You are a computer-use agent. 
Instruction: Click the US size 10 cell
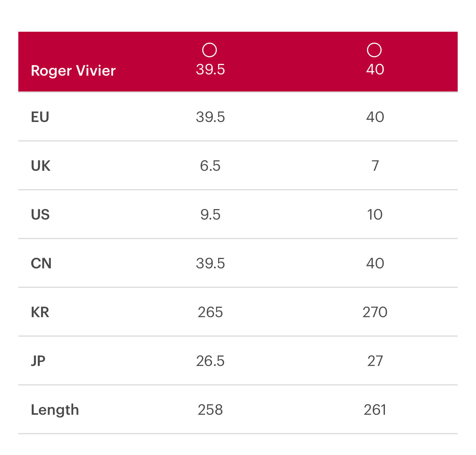(x=375, y=215)
